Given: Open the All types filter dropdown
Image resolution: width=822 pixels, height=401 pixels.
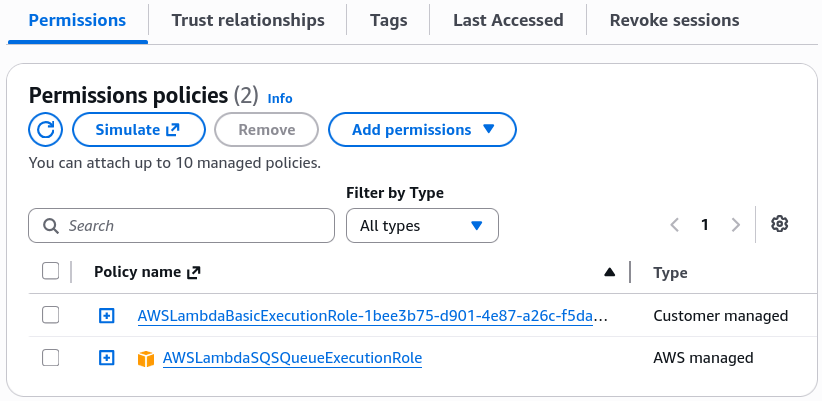Looking at the screenshot, I should [422, 225].
